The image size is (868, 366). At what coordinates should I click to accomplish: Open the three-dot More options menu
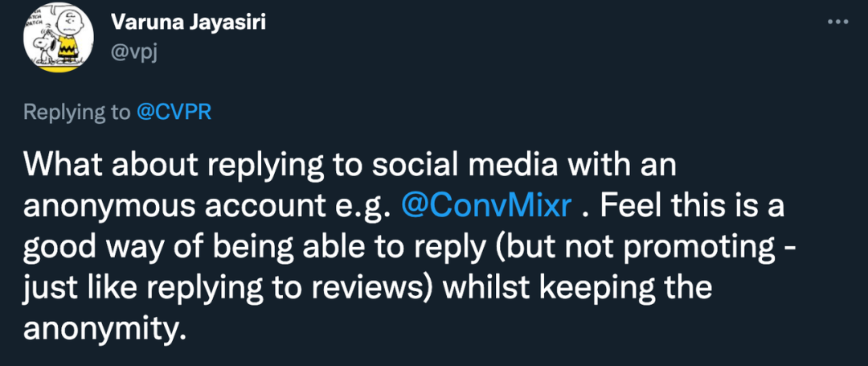pos(837,23)
